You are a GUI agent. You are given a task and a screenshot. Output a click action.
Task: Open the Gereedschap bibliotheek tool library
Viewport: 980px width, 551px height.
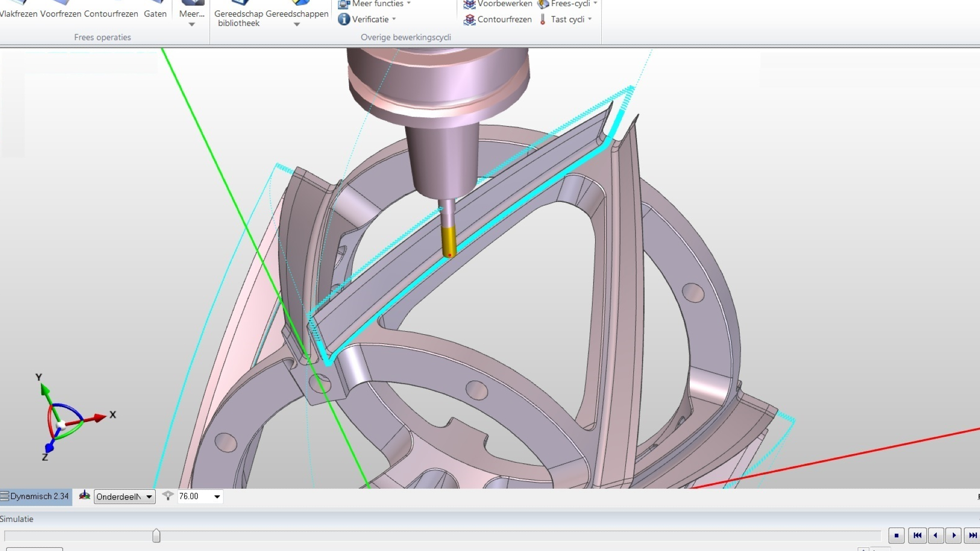[238, 13]
